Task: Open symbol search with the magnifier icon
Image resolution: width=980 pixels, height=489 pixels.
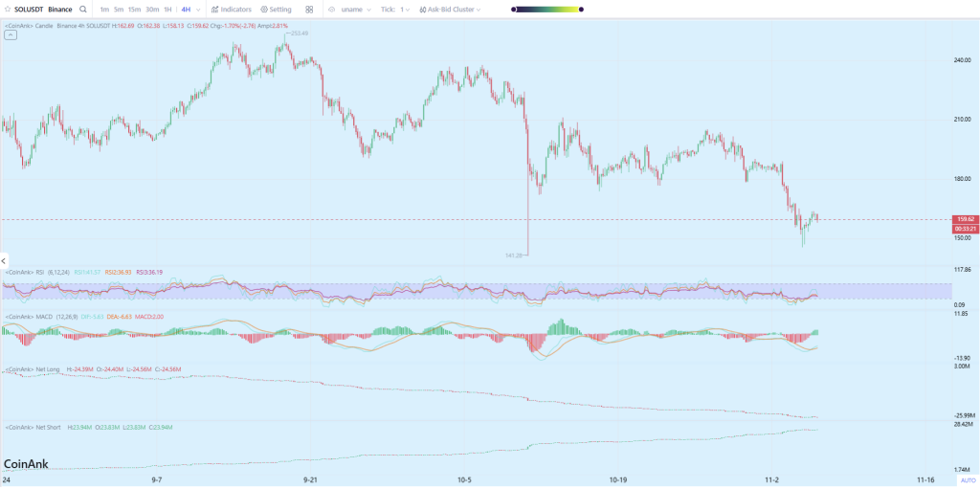Action: click(x=83, y=9)
